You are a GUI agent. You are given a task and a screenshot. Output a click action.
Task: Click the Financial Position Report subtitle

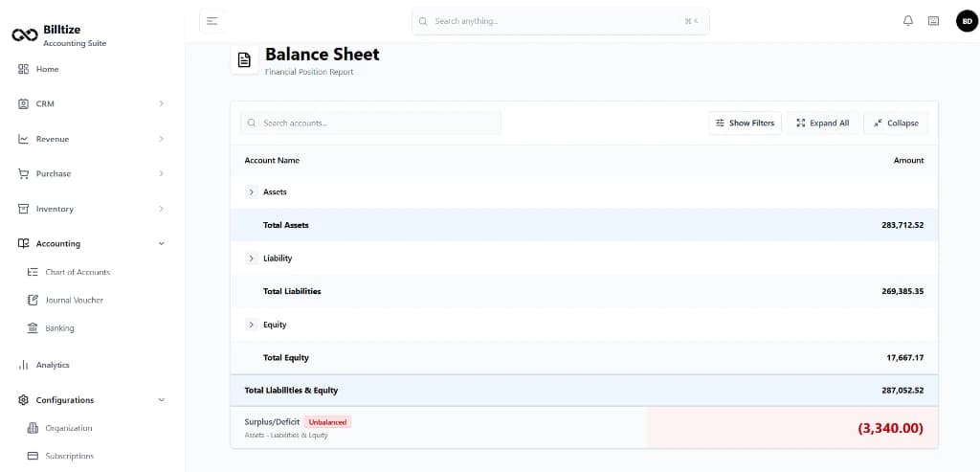coord(309,72)
